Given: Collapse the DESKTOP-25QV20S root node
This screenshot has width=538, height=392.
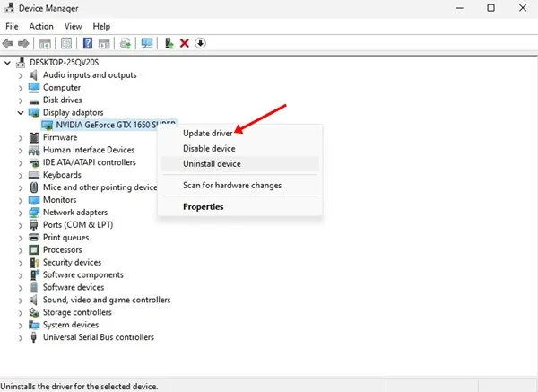Looking at the screenshot, I should (x=7, y=63).
